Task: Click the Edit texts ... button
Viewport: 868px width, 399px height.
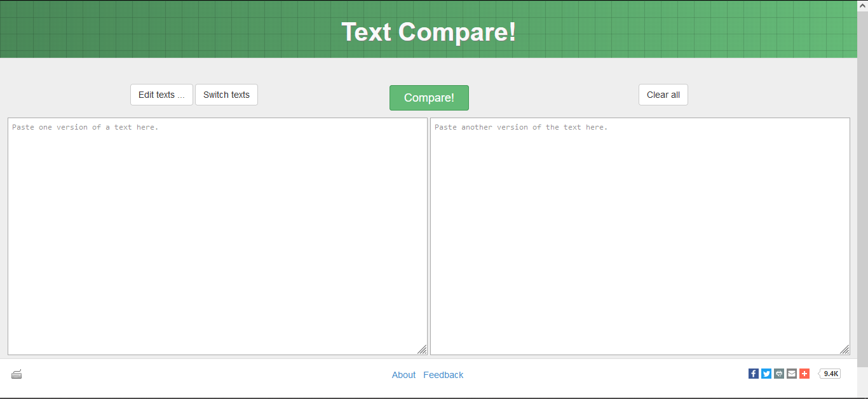Action: click(161, 95)
